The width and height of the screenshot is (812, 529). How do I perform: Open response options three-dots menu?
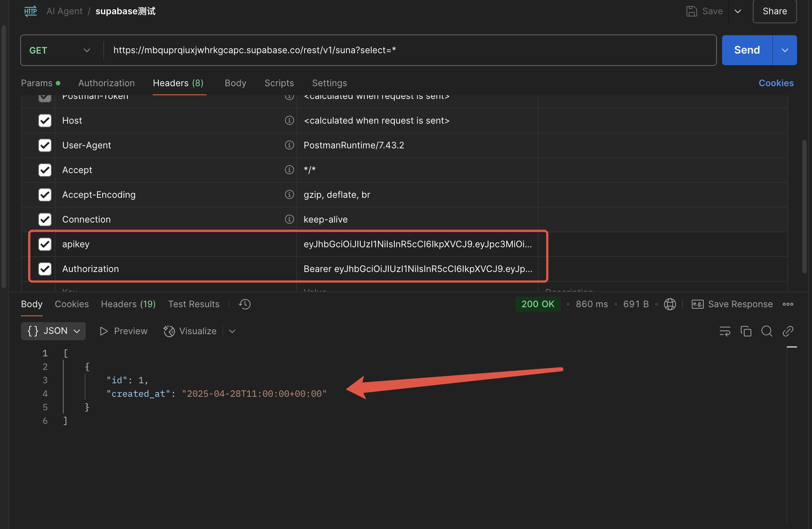pos(788,304)
